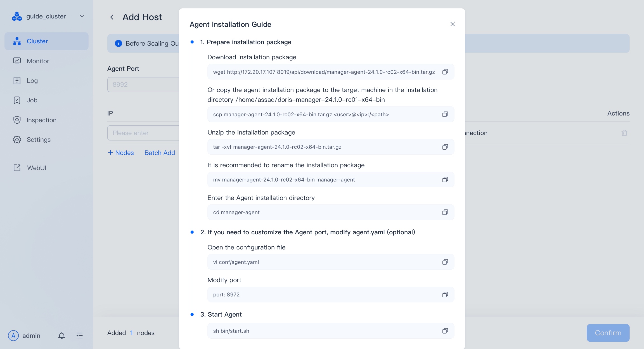644x349 pixels.
Task: Copy the sh bin/start.sh command
Action: pyautogui.click(x=445, y=331)
